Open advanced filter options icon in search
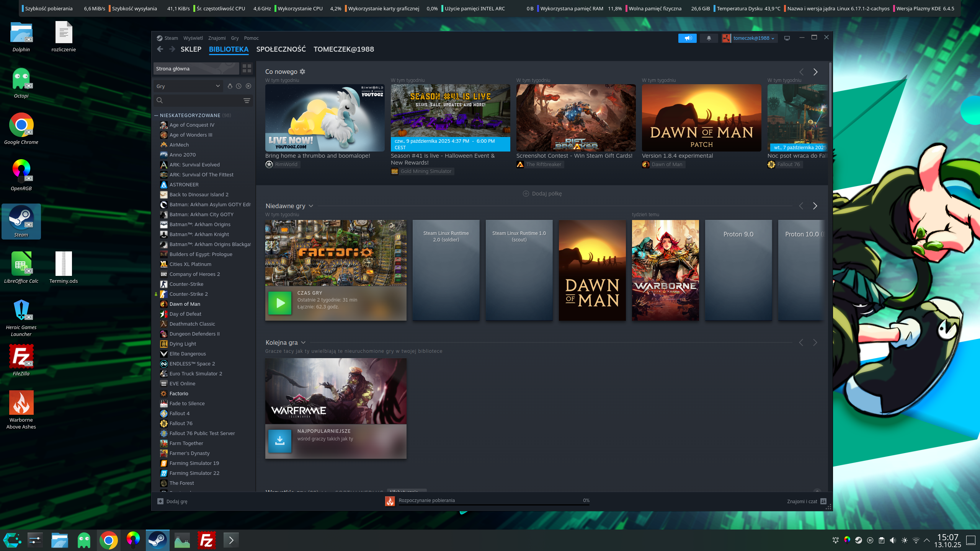The width and height of the screenshot is (980, 551). click(x=247, y=100)
